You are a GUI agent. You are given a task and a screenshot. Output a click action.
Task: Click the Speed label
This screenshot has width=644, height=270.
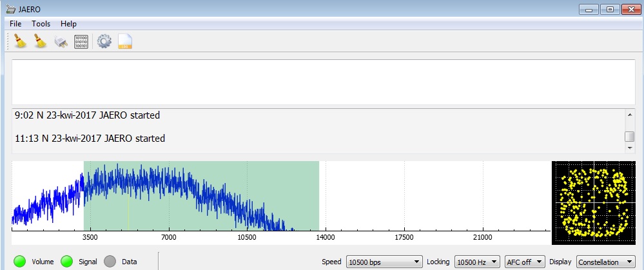(331, 262)
